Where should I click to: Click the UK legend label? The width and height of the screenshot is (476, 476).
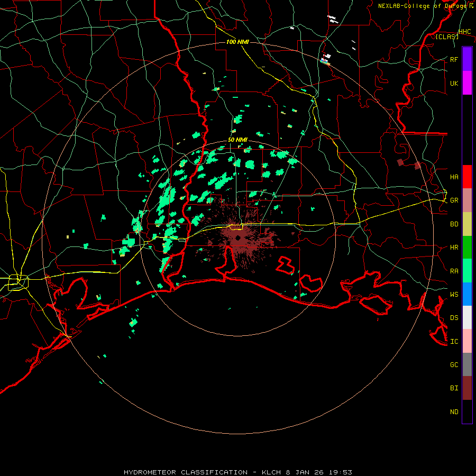(454, 83)
